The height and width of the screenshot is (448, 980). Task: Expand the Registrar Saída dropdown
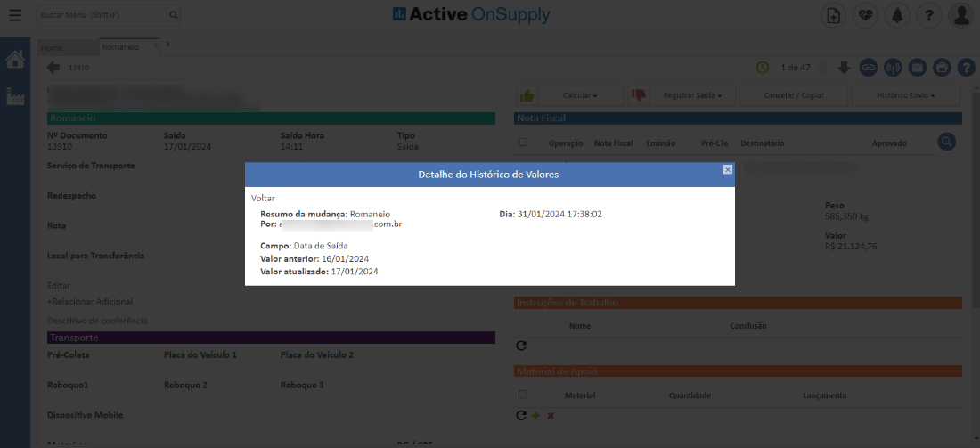click(692, 95)
